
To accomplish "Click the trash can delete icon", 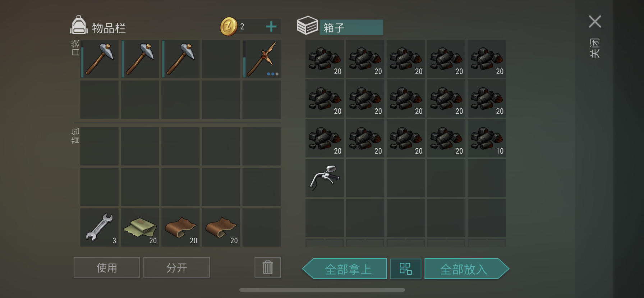I will tap(268, 267).
